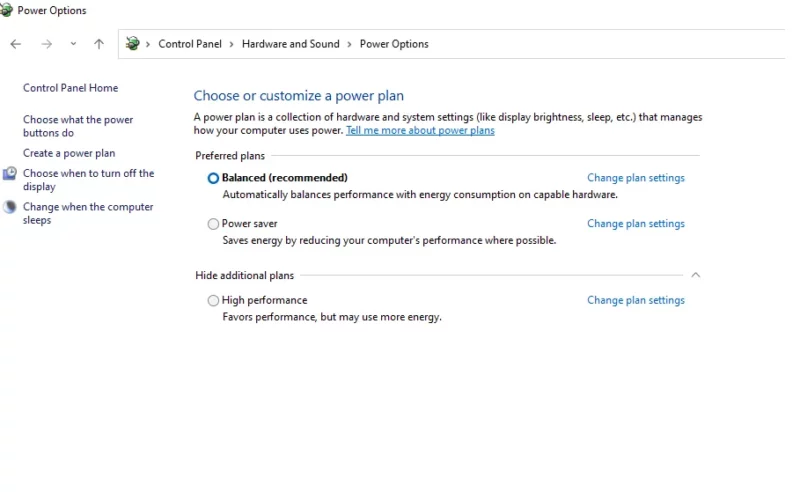Open Hardware and Sound in breadcrumb
Viewport: 800px width, 500px height.
(x=290, y=44)
